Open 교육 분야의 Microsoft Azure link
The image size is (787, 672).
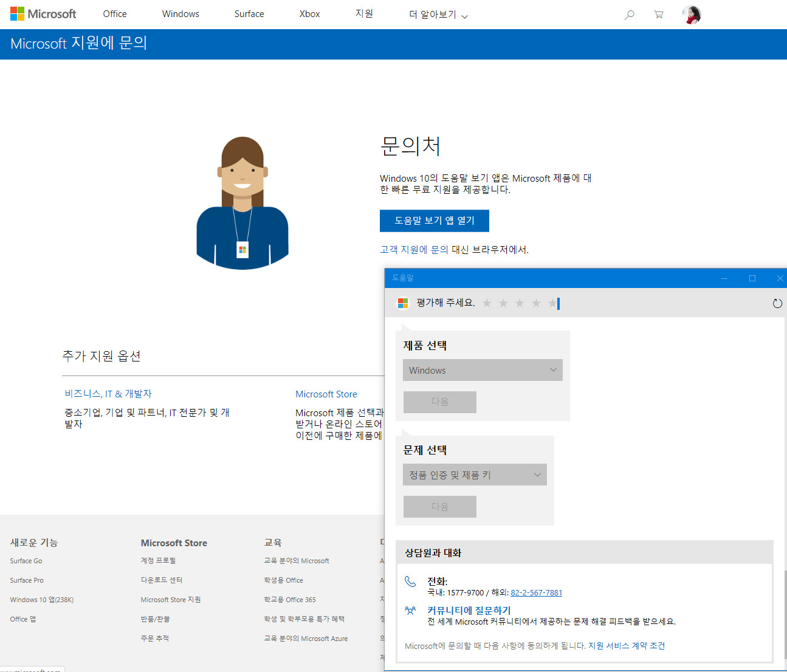click(306, 639)
